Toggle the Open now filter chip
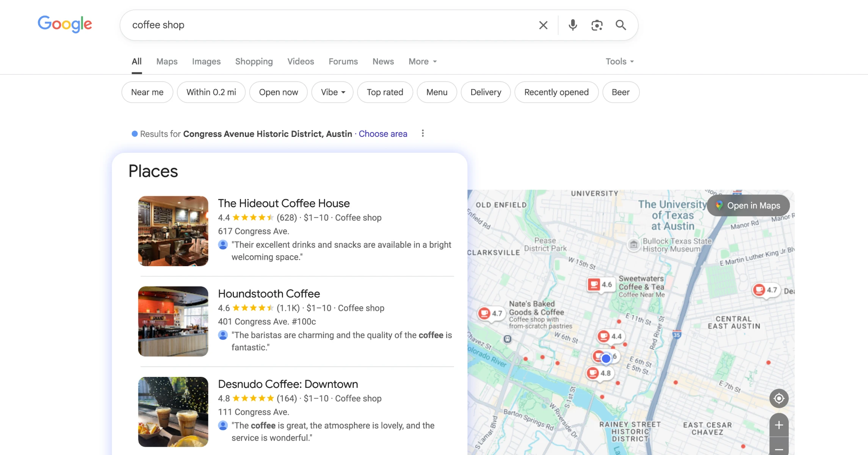Screen dimensions: 868x455 point(278,92)
